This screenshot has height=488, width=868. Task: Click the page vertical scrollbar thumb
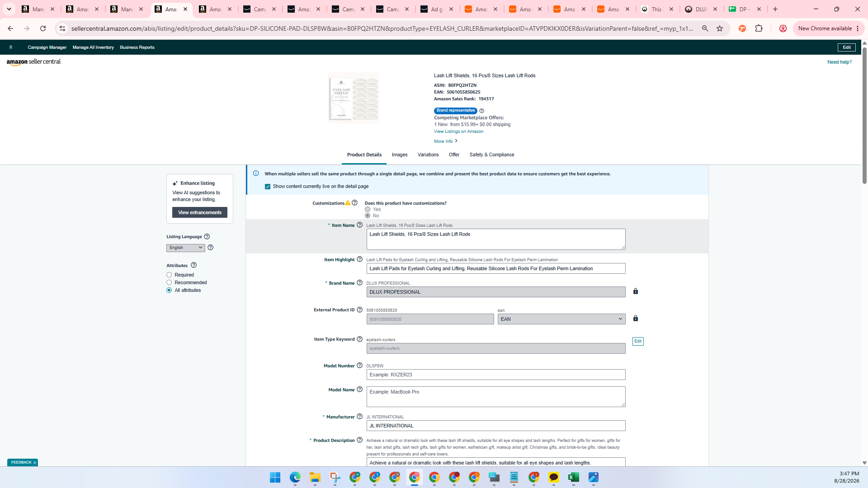[864, 115]
